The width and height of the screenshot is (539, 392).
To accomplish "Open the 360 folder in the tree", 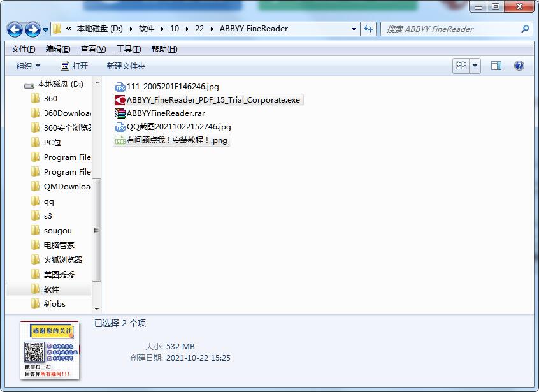I will [50, 99].
